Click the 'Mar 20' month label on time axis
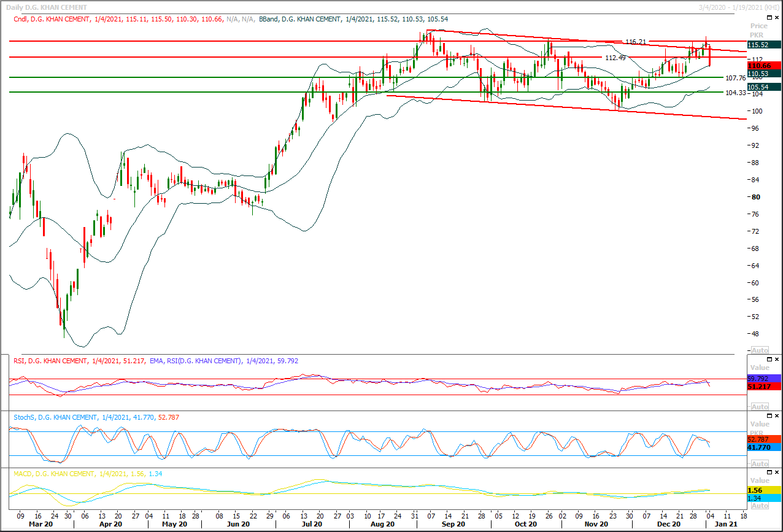Image resolution: width=783 pixels, height=532 pixels. [x=41, y=525]
